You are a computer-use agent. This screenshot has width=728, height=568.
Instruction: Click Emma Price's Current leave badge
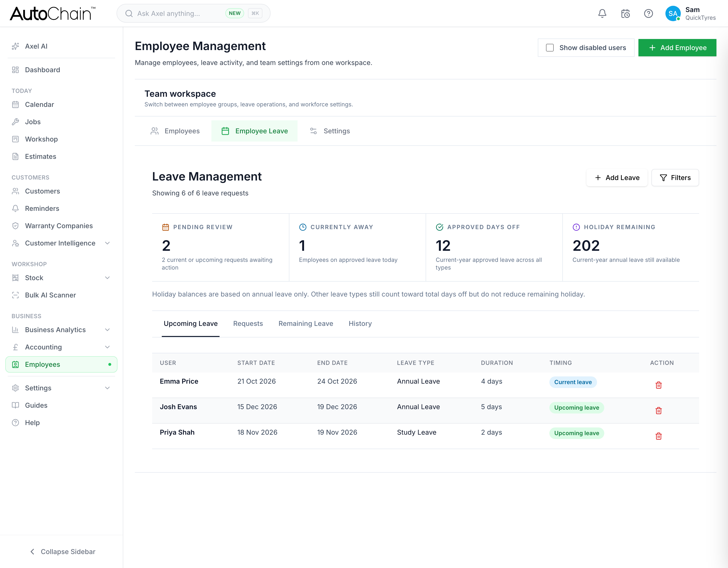pyautogui.click(x=573, y=382)
